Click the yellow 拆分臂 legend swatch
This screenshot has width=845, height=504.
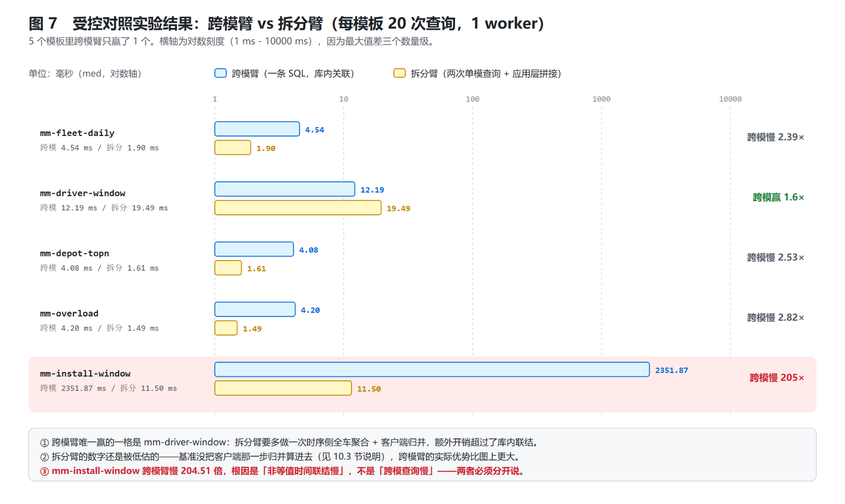pyautogui.click(x=400, y=73)
